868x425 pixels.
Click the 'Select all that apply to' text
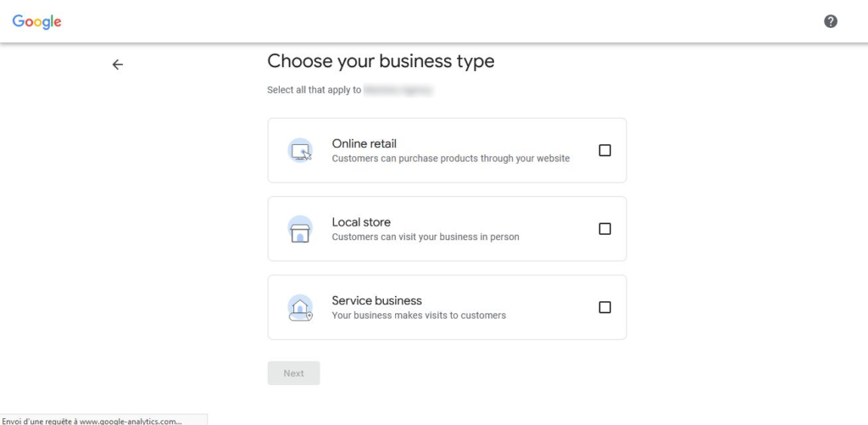click(x=314, y=90)
